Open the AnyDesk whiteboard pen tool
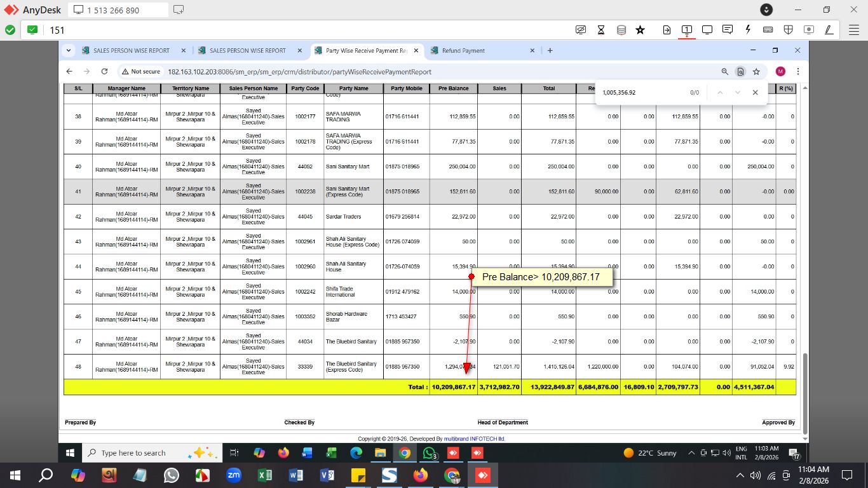Image resolution: width=868 pixels, height=488 pixels. [829, 30]
